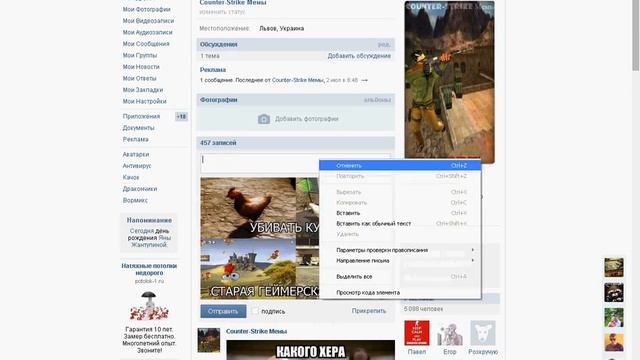Choose Вырезать in context menu

coord(400,192)
